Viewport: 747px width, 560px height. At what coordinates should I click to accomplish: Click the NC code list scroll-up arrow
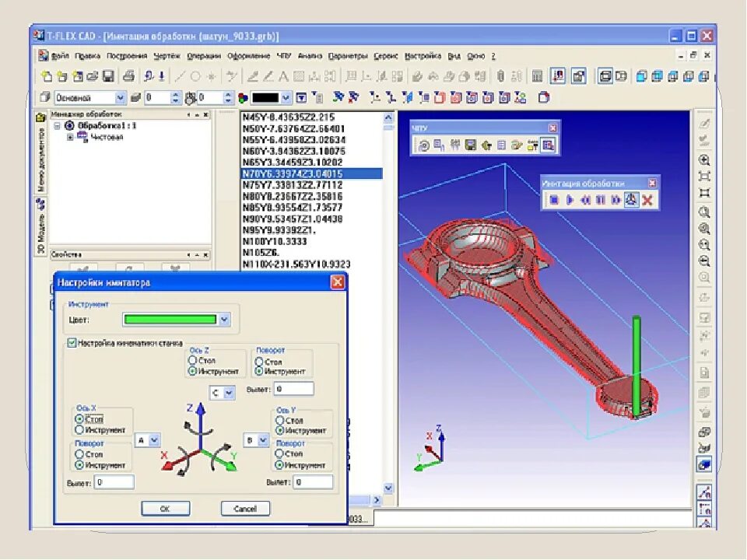388,117
